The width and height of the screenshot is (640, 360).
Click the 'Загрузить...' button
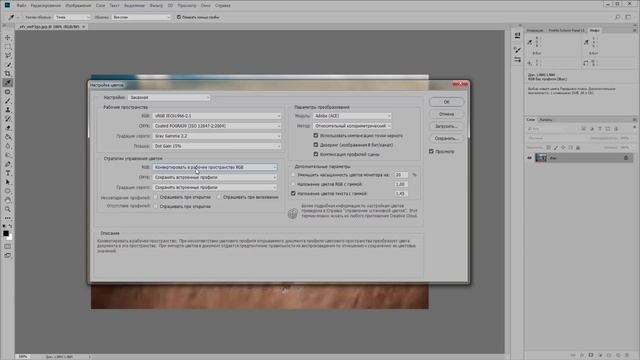tap(446, 126)
